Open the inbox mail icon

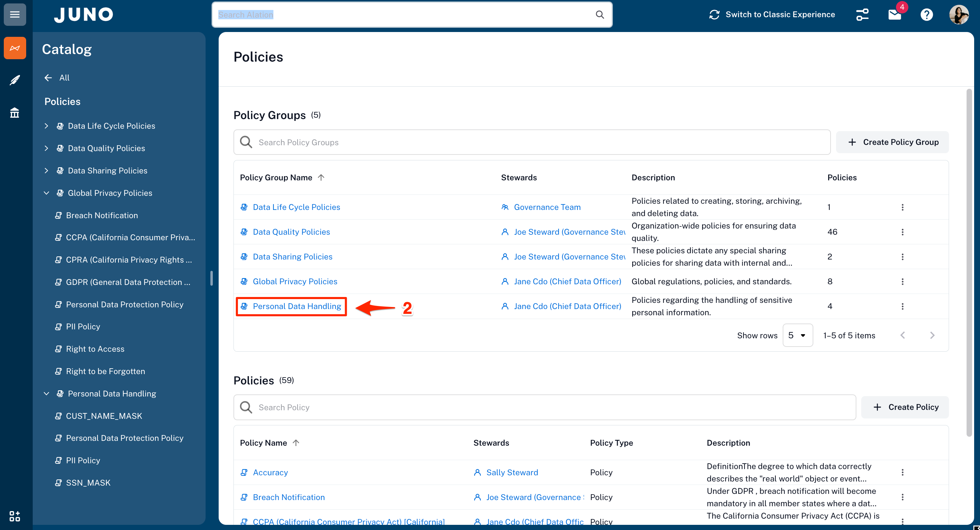tap(894, 15)
